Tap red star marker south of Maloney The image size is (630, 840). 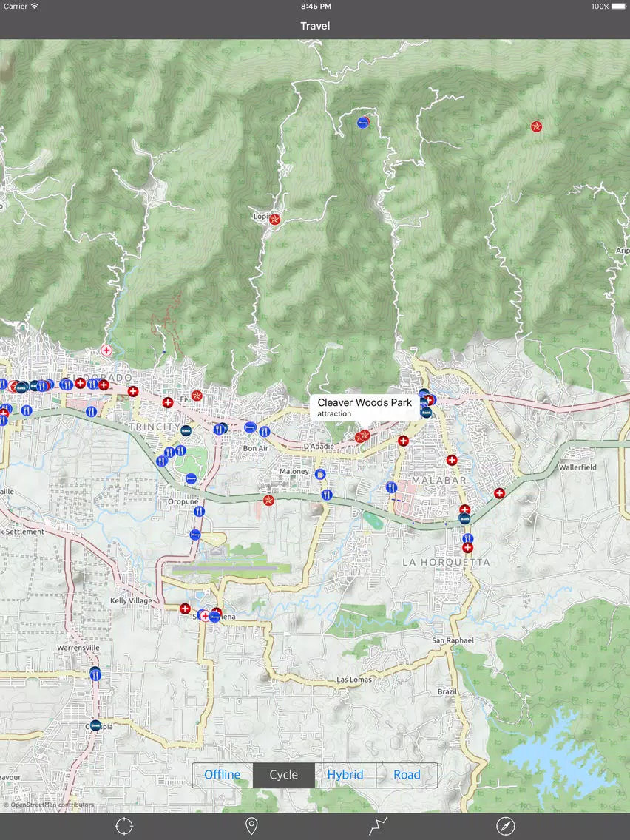pyautogui.click(x=269, y=500)
